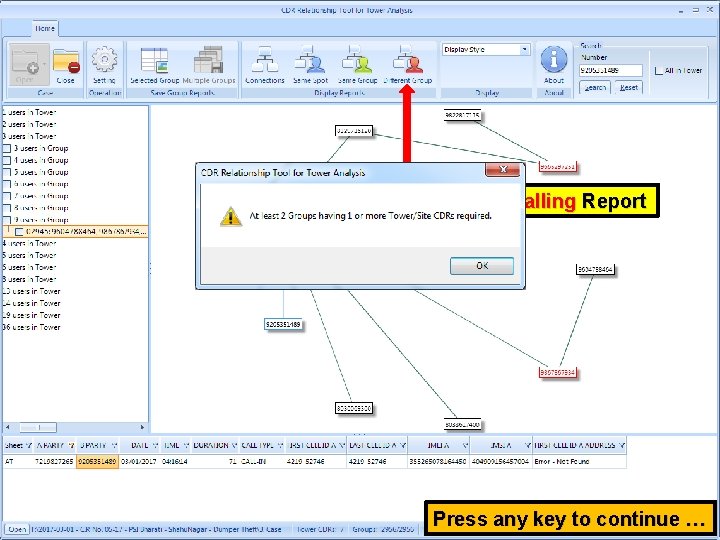This screenshot has height=540, width=720.
Task: Show the Different Group report
Action: 408,59
